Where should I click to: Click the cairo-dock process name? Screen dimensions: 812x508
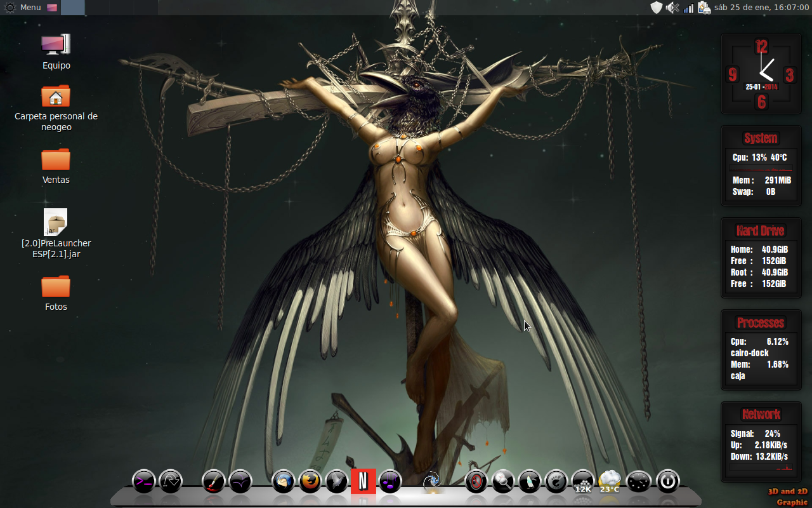click(x=750, y=353)
